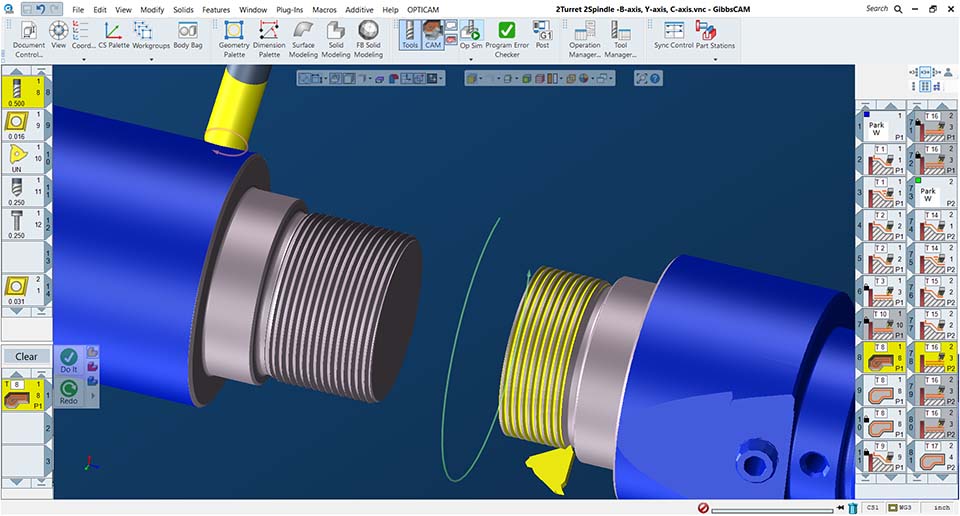Open the Dimension Palette
Image resolution: width=960 pixels, height=516 pixels.
(x=269, y=39)
